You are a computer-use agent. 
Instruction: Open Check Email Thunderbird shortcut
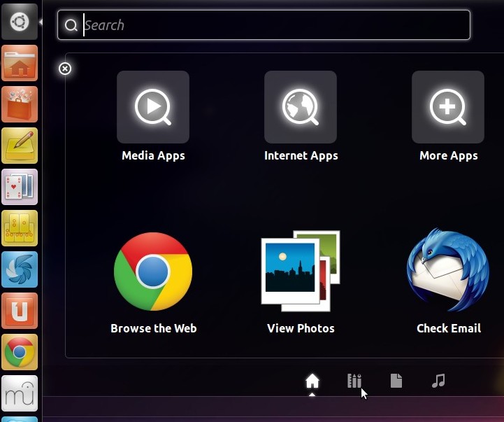point(448,269)
